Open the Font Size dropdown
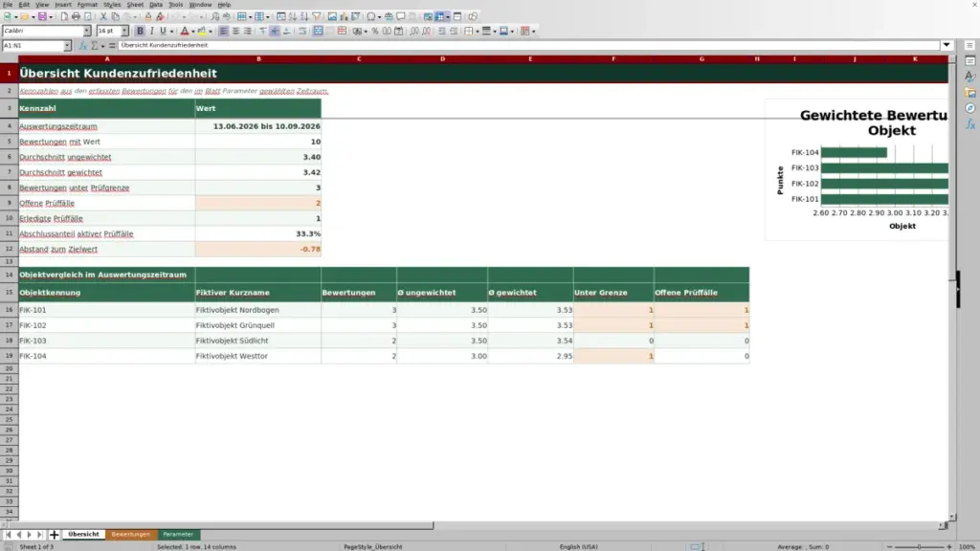Screen dimensions: 980x551 [x=124, y=31]
